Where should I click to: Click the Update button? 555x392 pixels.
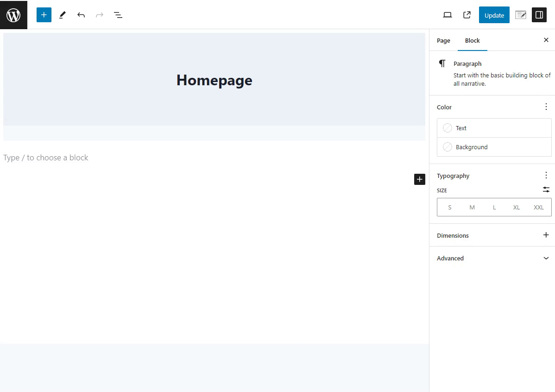(x=494, y=15)
